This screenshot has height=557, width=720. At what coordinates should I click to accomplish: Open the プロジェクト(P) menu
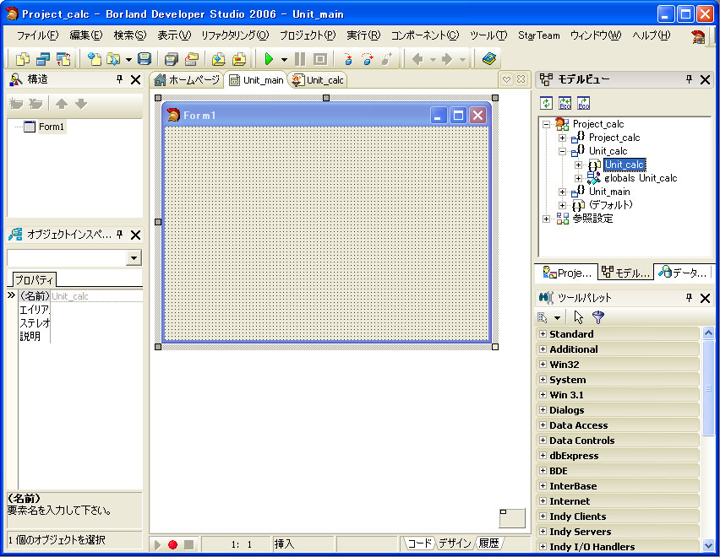tap(307, 35)
